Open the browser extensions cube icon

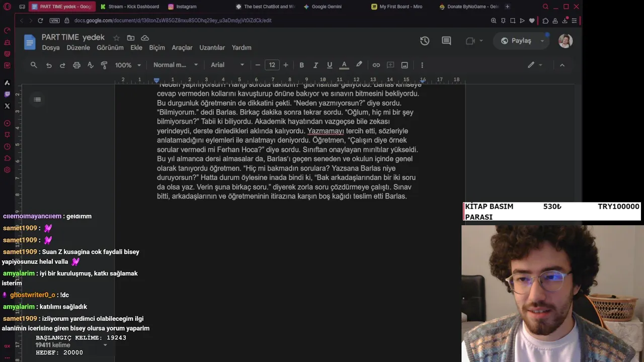tap(545, 21)
